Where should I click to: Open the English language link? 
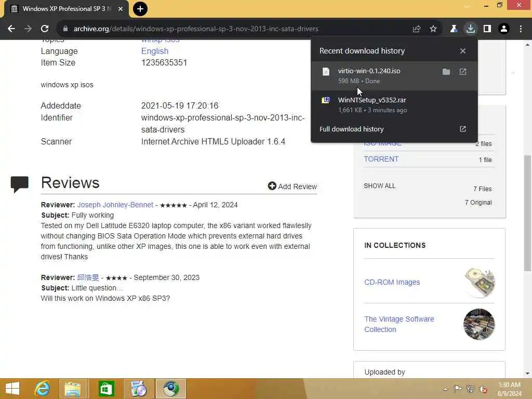pos(155,51)
